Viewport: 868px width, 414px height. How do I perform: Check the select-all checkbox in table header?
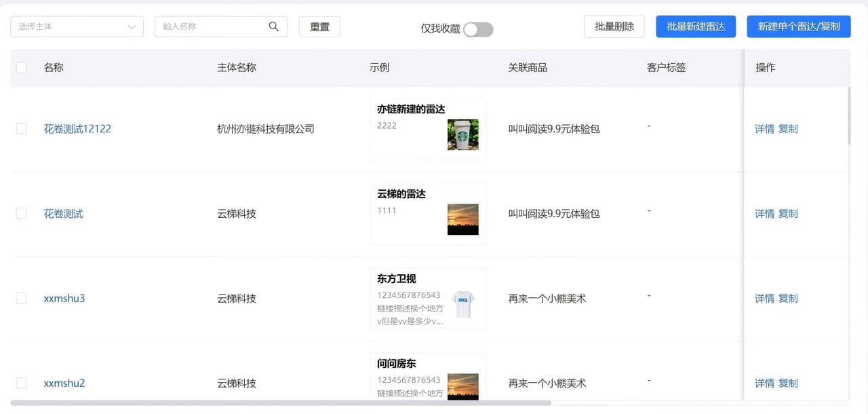[x=21, y=67]
